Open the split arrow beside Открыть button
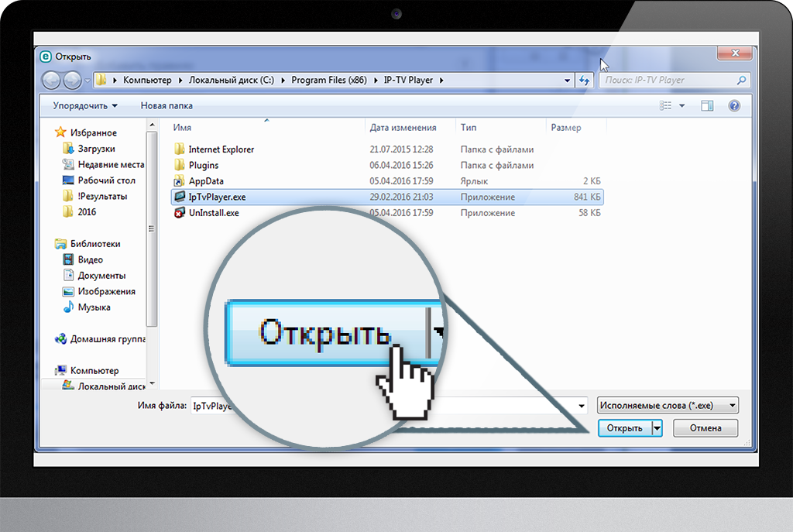 click(x=657, y=427)
